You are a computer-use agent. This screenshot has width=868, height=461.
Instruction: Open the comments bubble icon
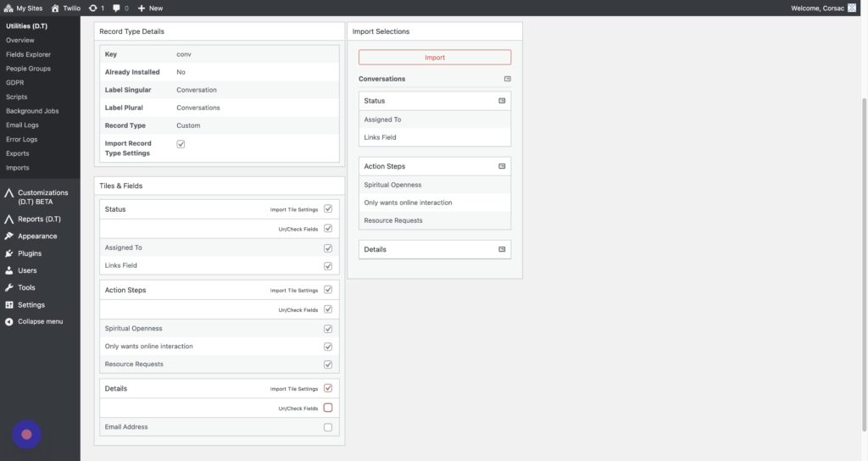[117, 8]
